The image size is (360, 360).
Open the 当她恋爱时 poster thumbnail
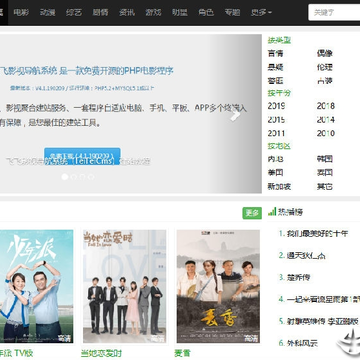pyautogui.click(x=125, y=286)
